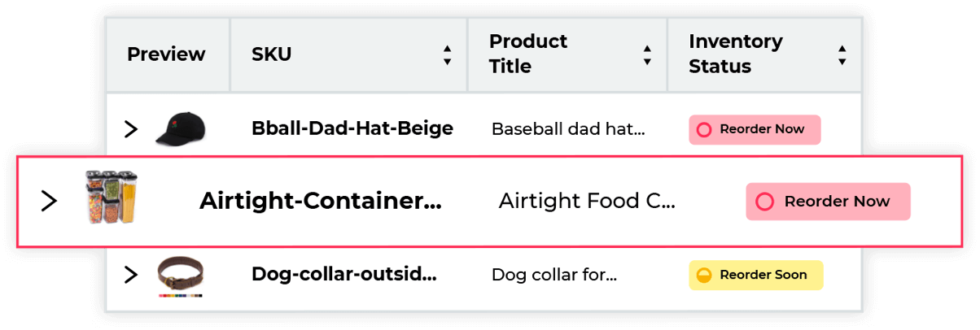Click Reorder Now badge for airtight container
This screenshot has width=980, height=330.
pos(828,202)
